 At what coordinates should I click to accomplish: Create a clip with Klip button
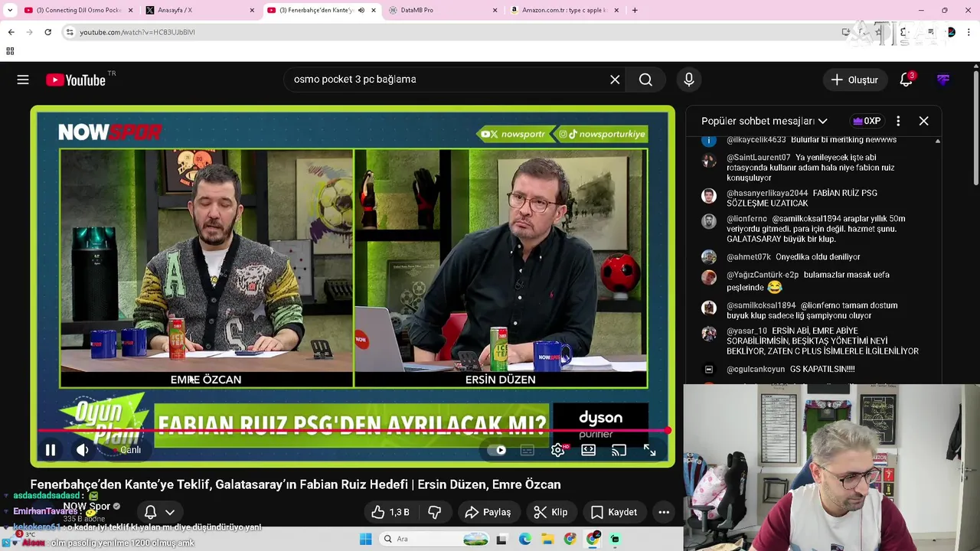pyautogui.click(x=550, y=512)
